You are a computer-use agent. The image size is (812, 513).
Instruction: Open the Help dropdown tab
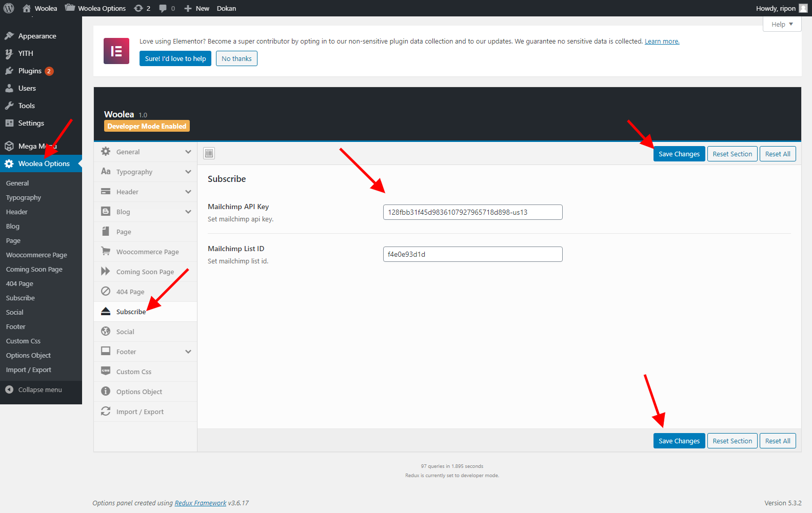[x=782, y=24]
